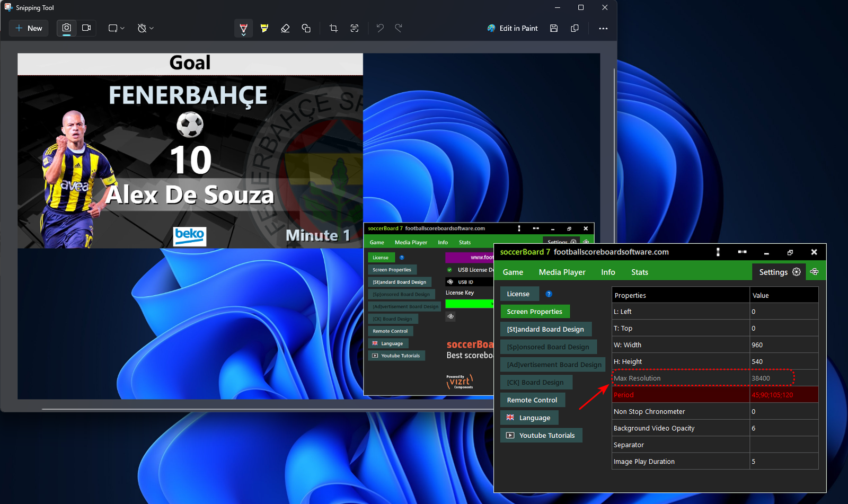Open the See more three-dots menu
This screenshot has width=848, height=504.
[x=603, y=28]
